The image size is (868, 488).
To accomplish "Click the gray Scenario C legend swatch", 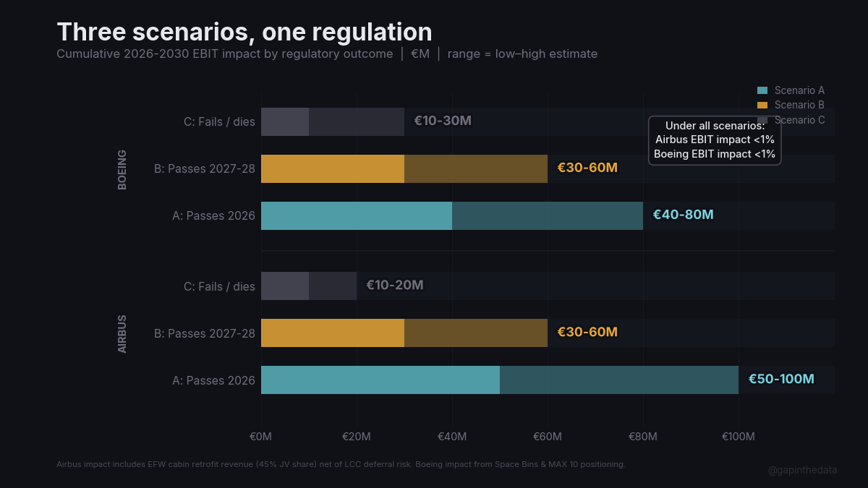I will coord(762,120).
